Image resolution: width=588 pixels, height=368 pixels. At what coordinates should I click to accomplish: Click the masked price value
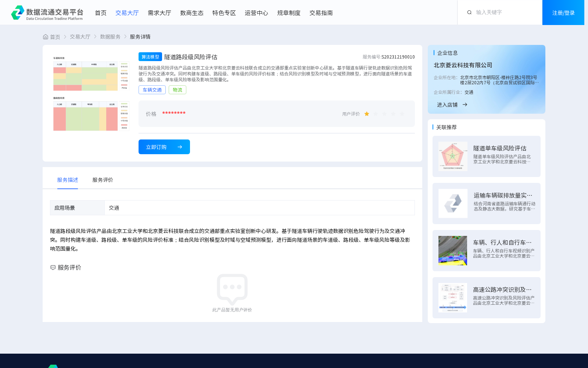174,113
